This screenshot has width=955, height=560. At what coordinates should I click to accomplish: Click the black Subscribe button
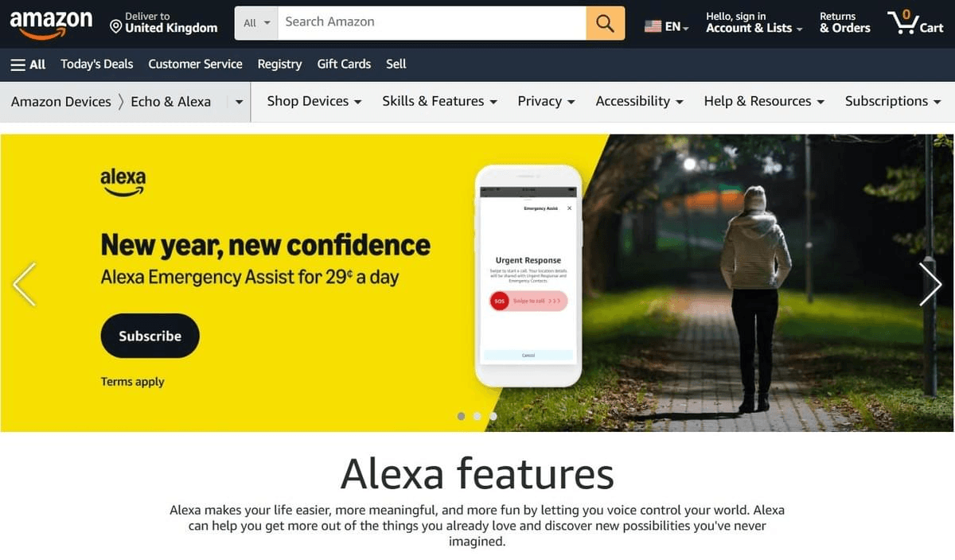point(150,336)
